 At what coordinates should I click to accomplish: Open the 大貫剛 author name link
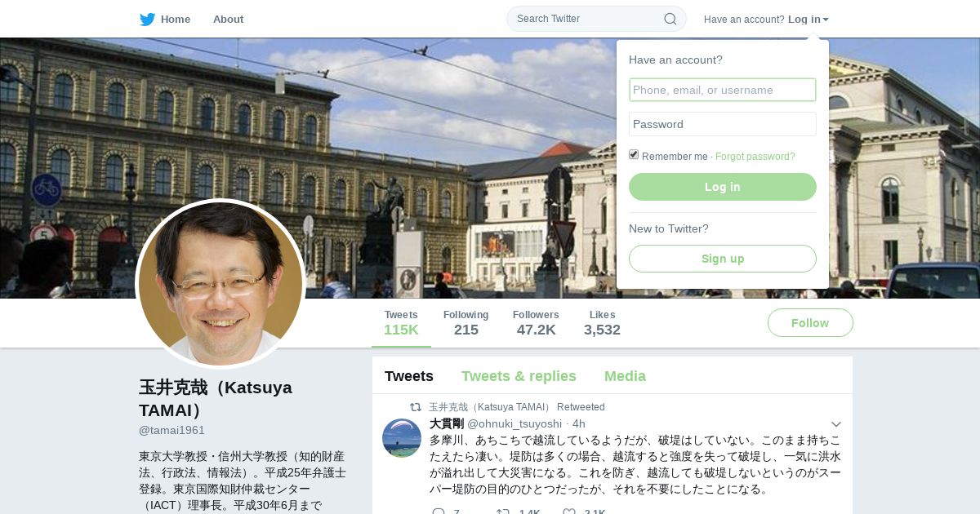(447, 423)
